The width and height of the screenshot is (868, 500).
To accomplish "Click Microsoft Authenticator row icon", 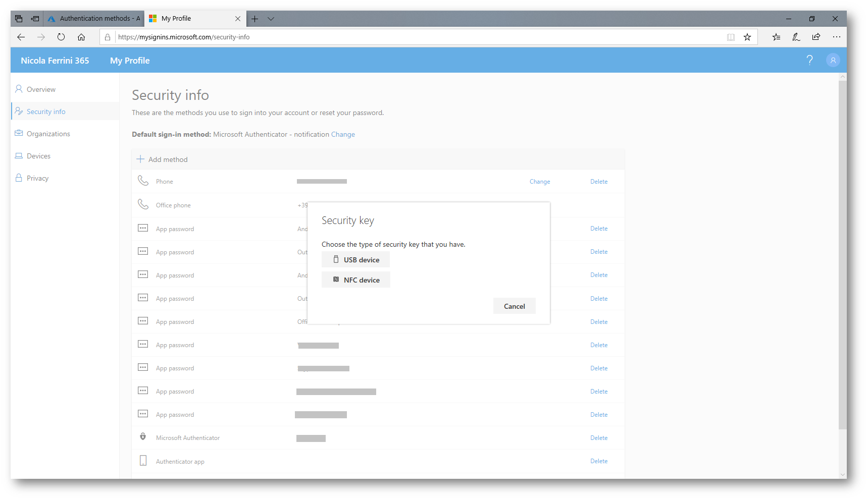I will (143, 437).
